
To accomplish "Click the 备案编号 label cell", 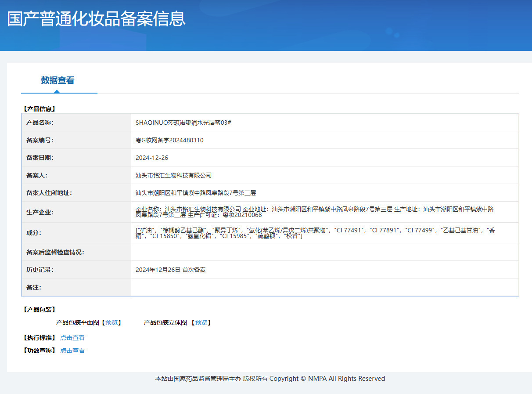I will (x=76, y=140).
